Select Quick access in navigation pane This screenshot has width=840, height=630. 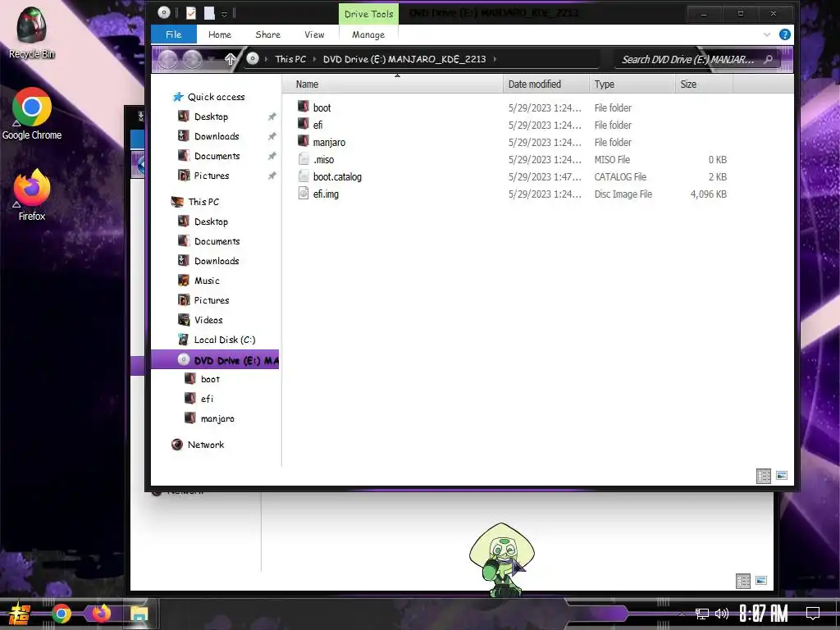click(x=216, y=97)
